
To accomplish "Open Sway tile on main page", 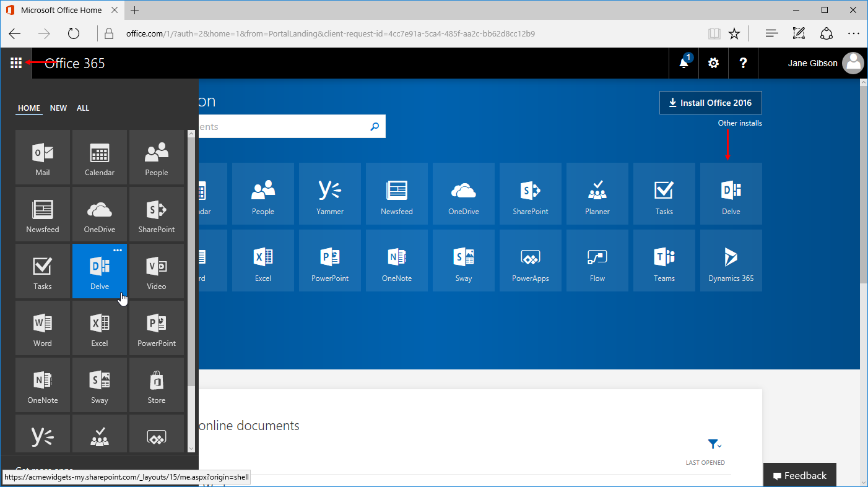I will (464, 261).
